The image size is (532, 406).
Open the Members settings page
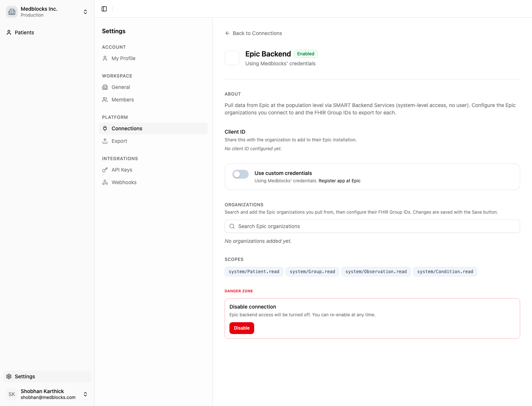[x=153, y=100]
